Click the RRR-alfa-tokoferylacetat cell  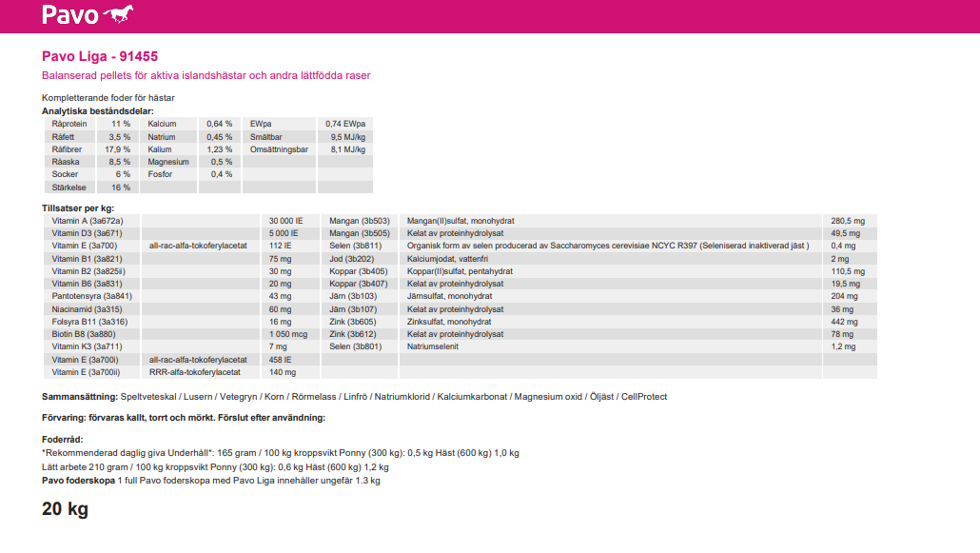[x=194, y=372]
